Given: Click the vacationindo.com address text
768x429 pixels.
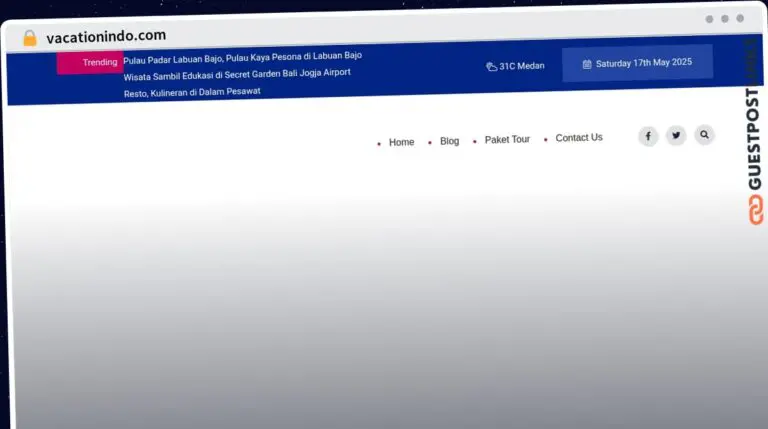Looking at the screenshot, I should pyautogui.click(x=106, y=36).
